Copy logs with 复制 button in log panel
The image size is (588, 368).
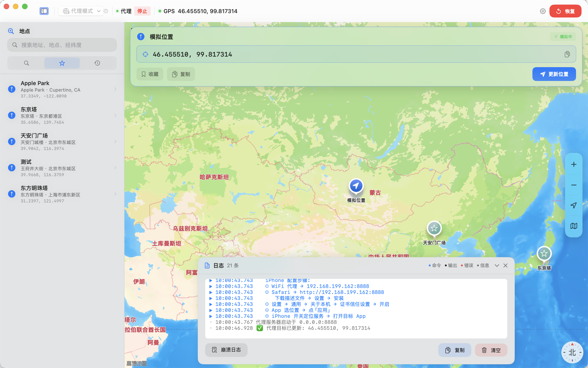(455, 350)
